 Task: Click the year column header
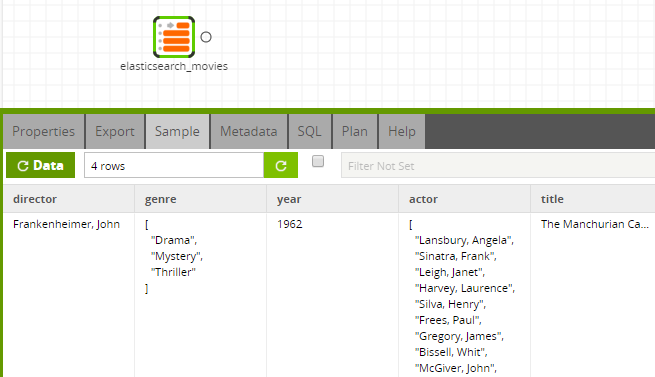333,199
